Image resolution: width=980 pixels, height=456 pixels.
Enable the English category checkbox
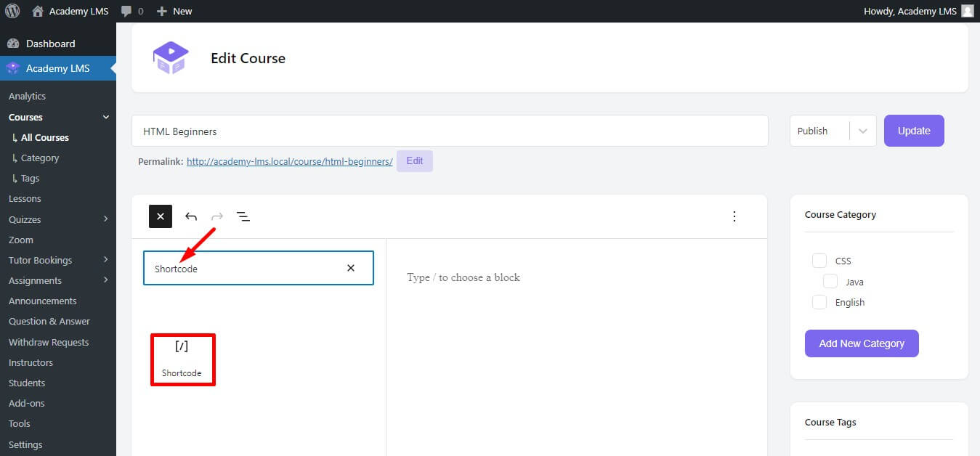[x=819, y=302]
